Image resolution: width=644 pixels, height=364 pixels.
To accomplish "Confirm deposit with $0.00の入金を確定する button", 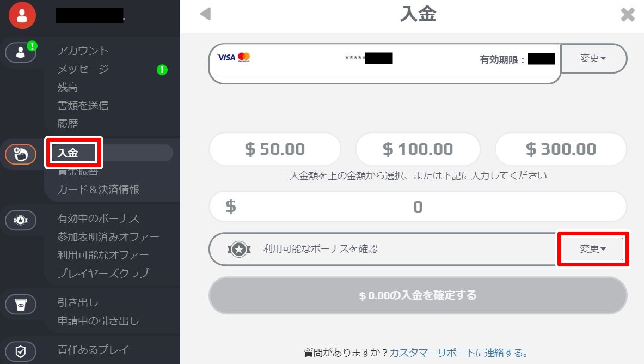I will point(418,295).
